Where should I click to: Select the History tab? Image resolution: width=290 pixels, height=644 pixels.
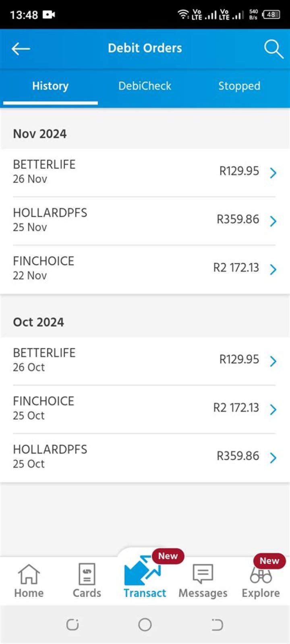pyautogui.click(x=50, y=86)
